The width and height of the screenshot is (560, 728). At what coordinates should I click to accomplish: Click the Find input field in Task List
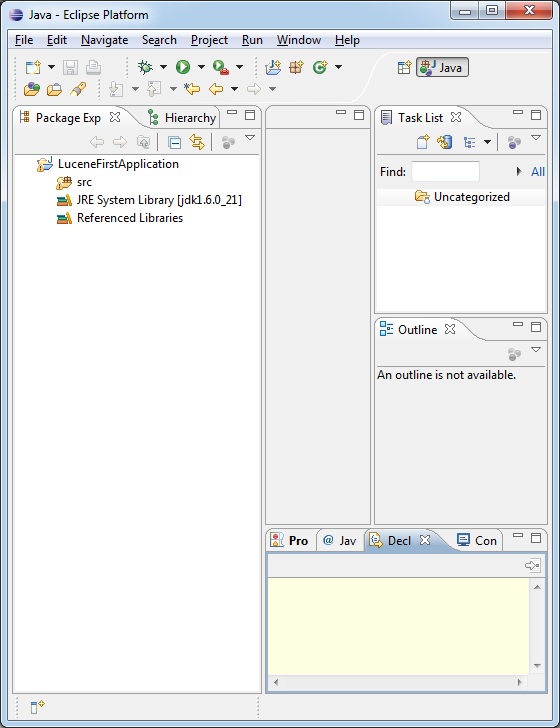[445, 172]
